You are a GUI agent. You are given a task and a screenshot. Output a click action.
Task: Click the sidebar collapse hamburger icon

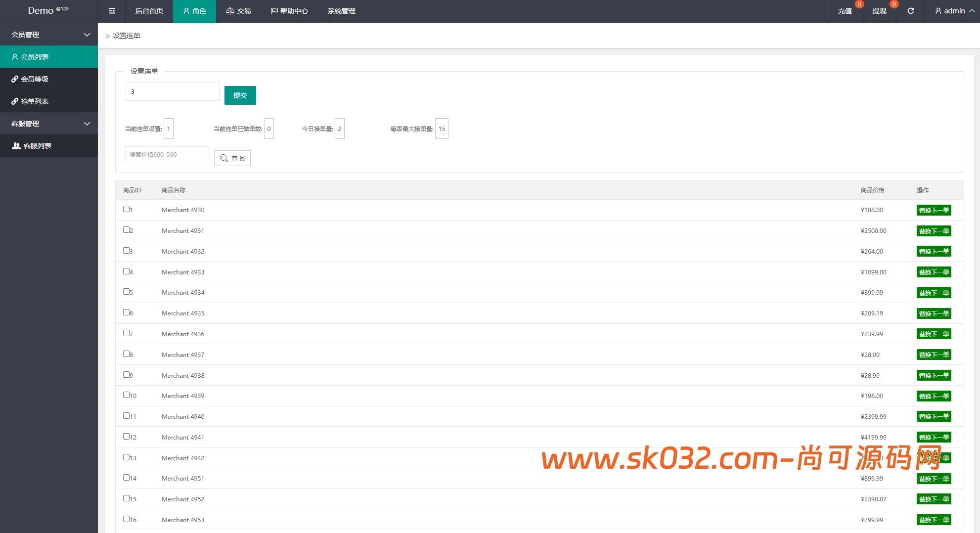tap(112, 11)
